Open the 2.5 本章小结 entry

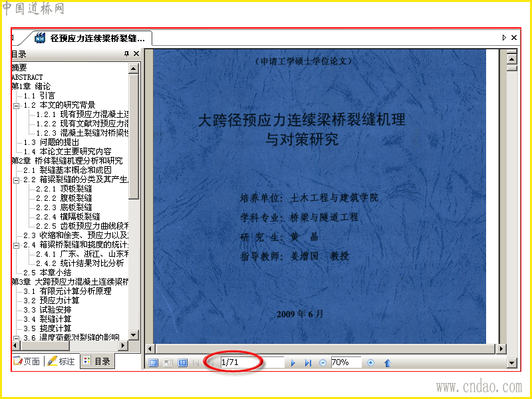pyautogui.click(x=47, y=273)
